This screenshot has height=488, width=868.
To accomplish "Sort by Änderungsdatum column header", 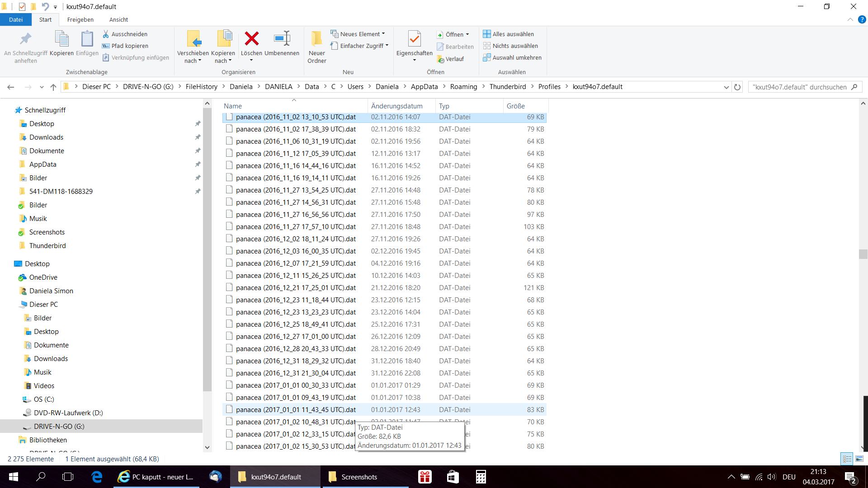I will click(x=401, y=106).
